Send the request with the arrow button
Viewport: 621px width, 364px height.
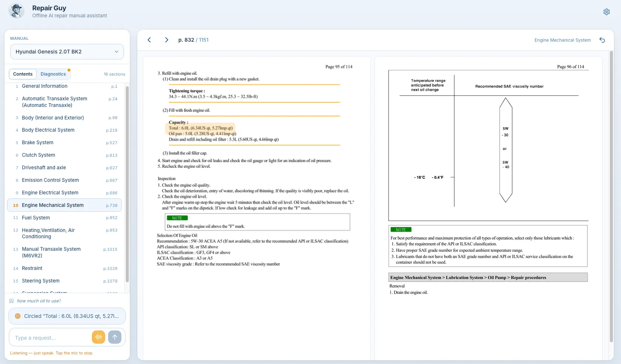tap(115, 337)
